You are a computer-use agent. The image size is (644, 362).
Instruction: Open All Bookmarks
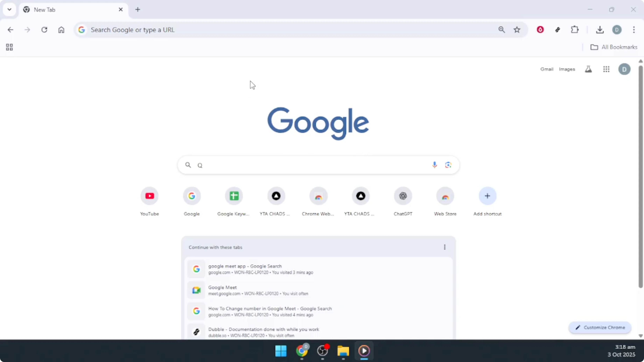coord(614,47)
